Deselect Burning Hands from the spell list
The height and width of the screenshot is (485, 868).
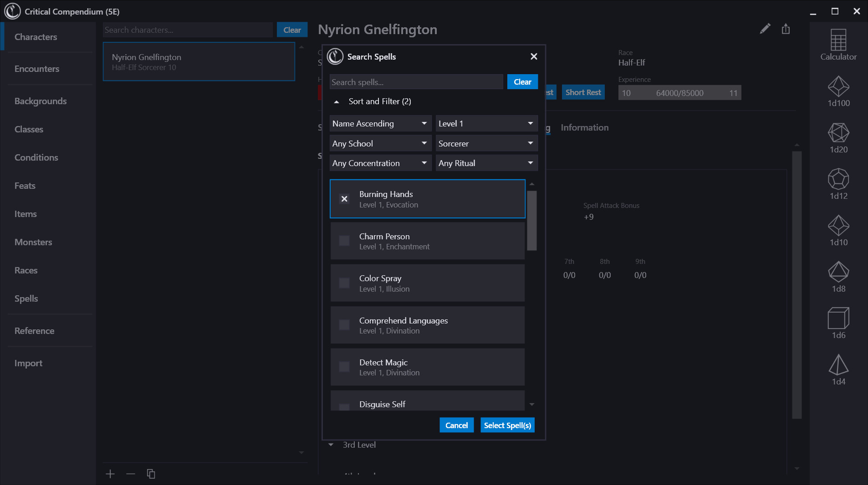click(344, 199)
